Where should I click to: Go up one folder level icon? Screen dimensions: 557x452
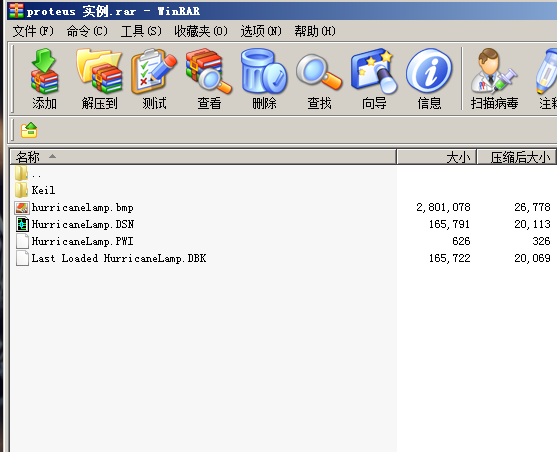29,130
